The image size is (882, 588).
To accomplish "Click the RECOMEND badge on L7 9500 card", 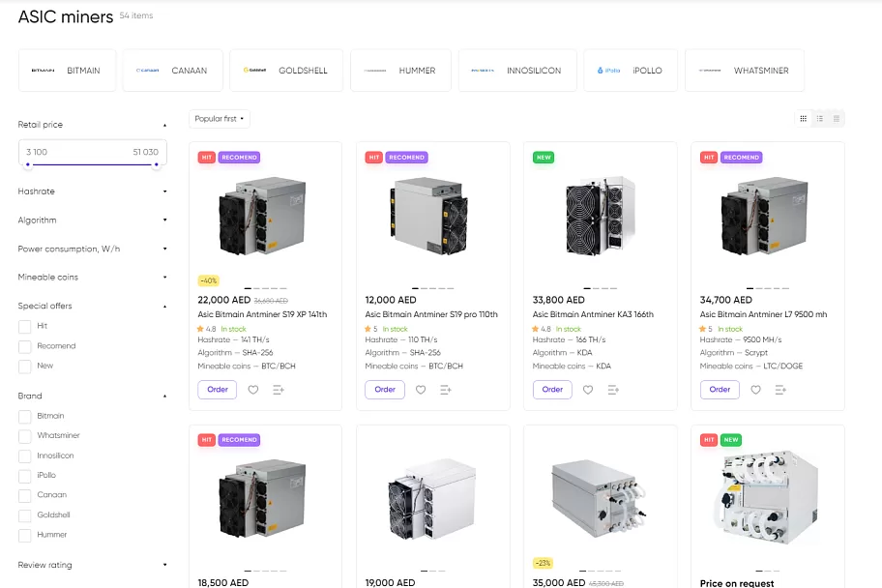I will coord(742,158).
